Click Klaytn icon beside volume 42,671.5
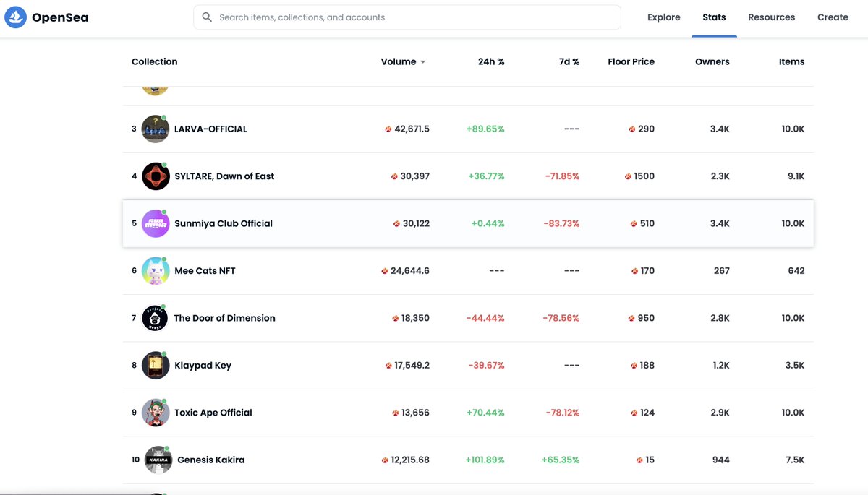The width and height of the screenshot is (868, 495). click(388, 129)
